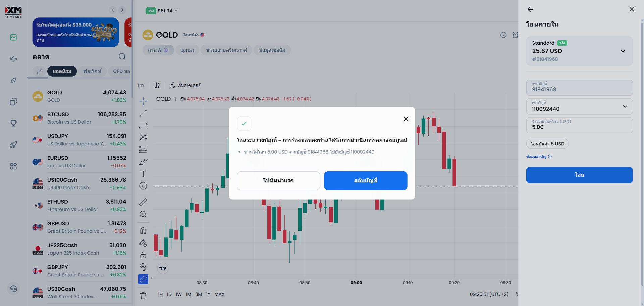This screenshot has height=306, width=644.
Task: Open the ข่าวและบทวิเคราะห์ tab
Action: (x=226, y=50)
